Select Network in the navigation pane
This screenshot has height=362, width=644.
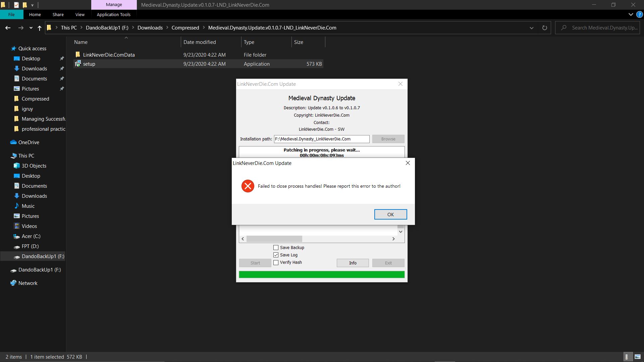(28, 283)
